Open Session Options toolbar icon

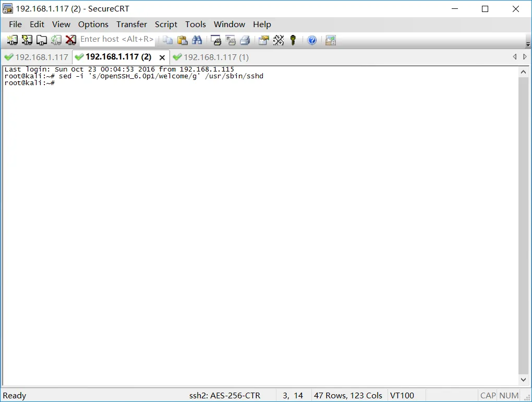pos(263,40)
